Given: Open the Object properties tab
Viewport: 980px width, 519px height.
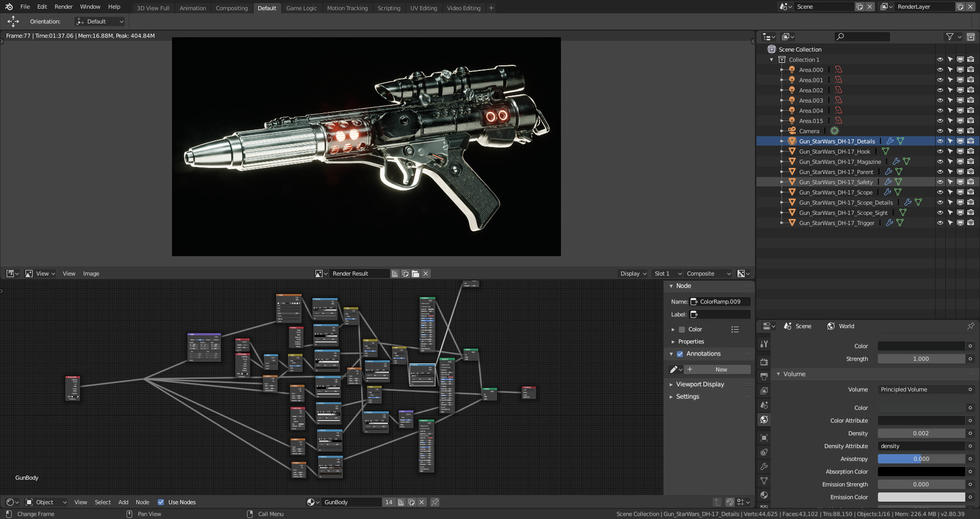Looking at the screenshot, I should (764, 438).
